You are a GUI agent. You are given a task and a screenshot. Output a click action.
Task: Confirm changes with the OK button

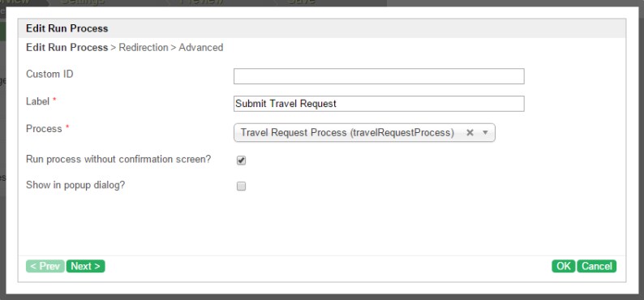(x=564, y=266)
